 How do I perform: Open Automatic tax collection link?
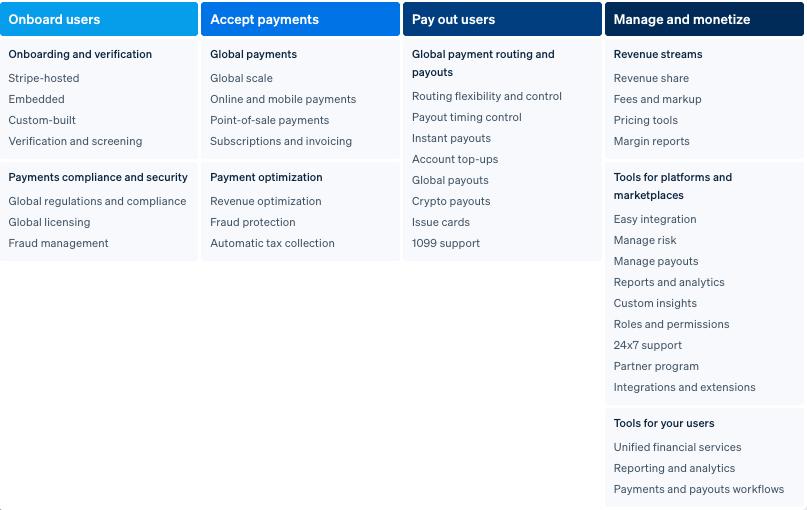tap(272, 243)
